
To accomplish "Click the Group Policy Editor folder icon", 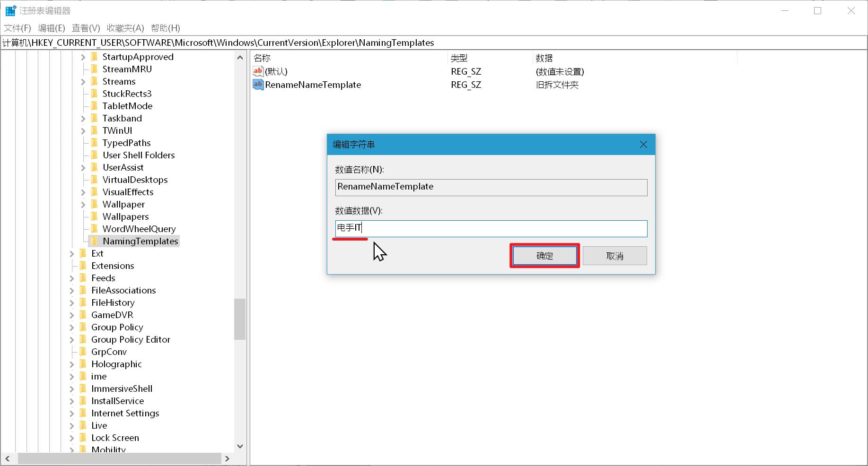I will tap(83, 339).
